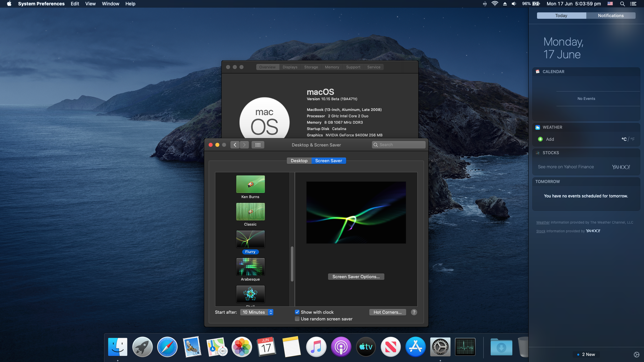Open help question mark button

[414, 312]
